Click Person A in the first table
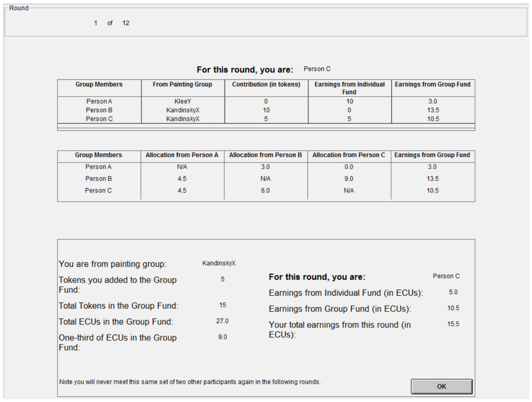This screenshot has height=402, width=532. tap(99, 101)
